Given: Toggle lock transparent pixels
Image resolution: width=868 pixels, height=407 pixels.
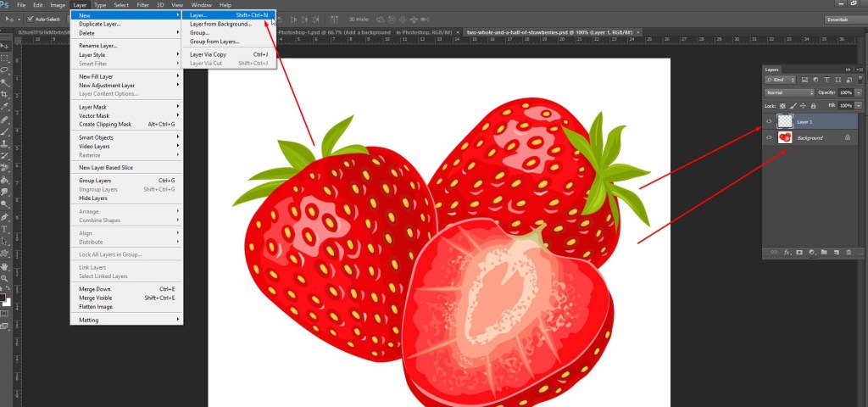Looking at the screenshot, I should click(x=782, y=106).
